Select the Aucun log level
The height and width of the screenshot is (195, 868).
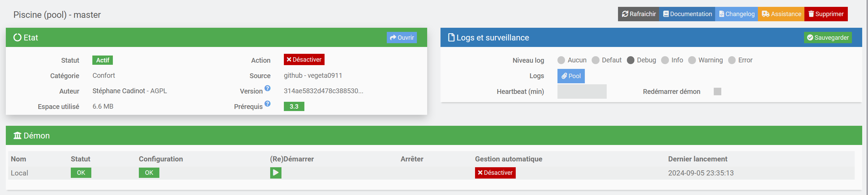561,60
